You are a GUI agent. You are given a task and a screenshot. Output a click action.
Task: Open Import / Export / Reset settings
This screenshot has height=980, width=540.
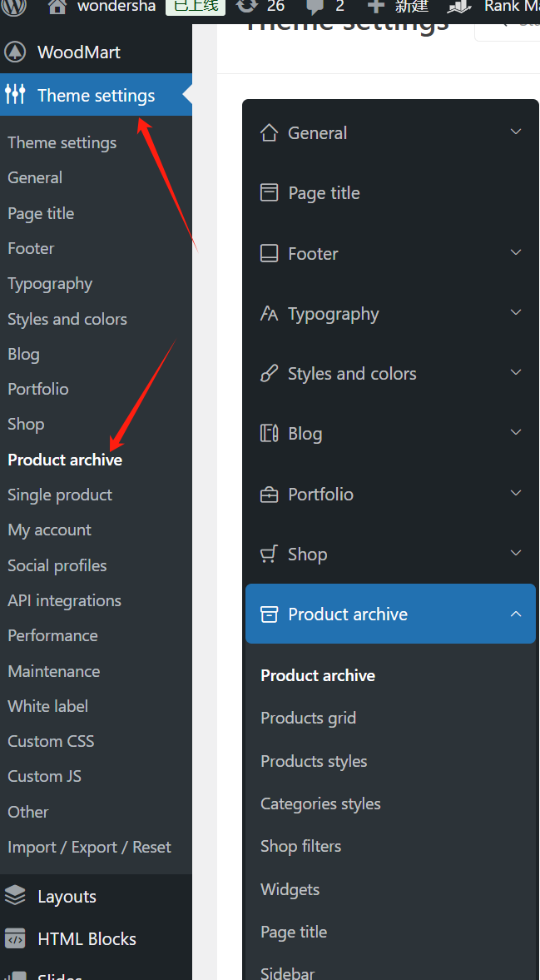89,847
